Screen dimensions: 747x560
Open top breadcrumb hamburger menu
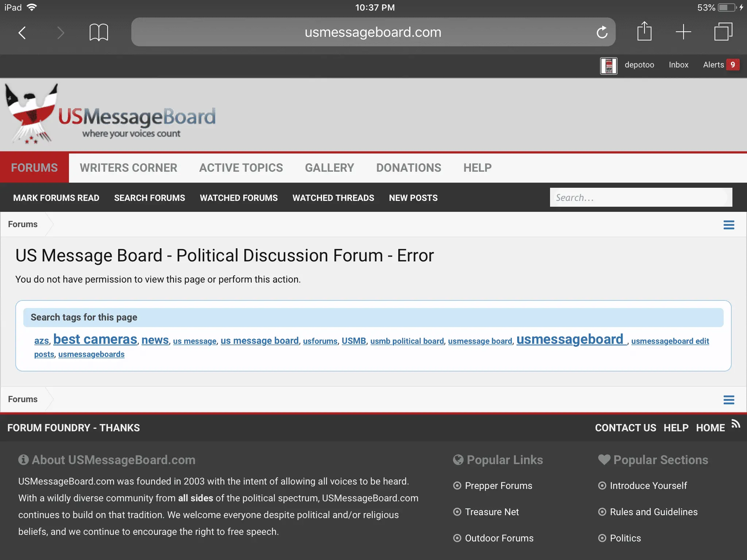[x=729, y=225]
